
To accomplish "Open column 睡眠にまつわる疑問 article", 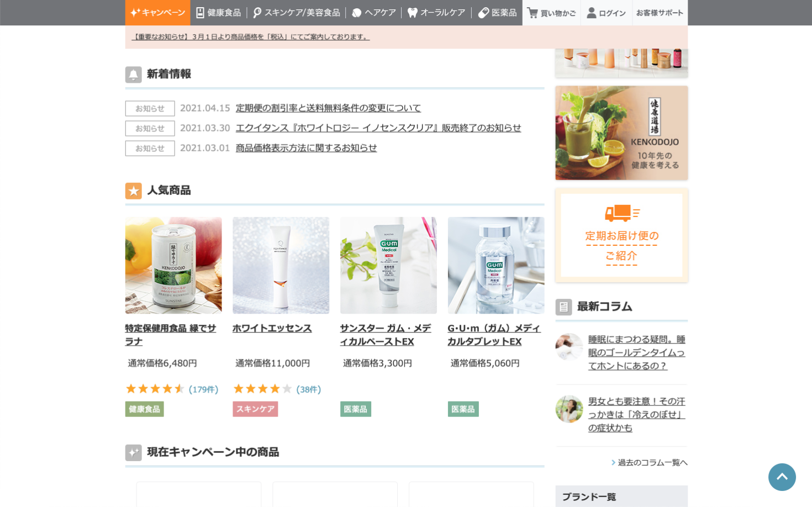I will coord(636,352).
